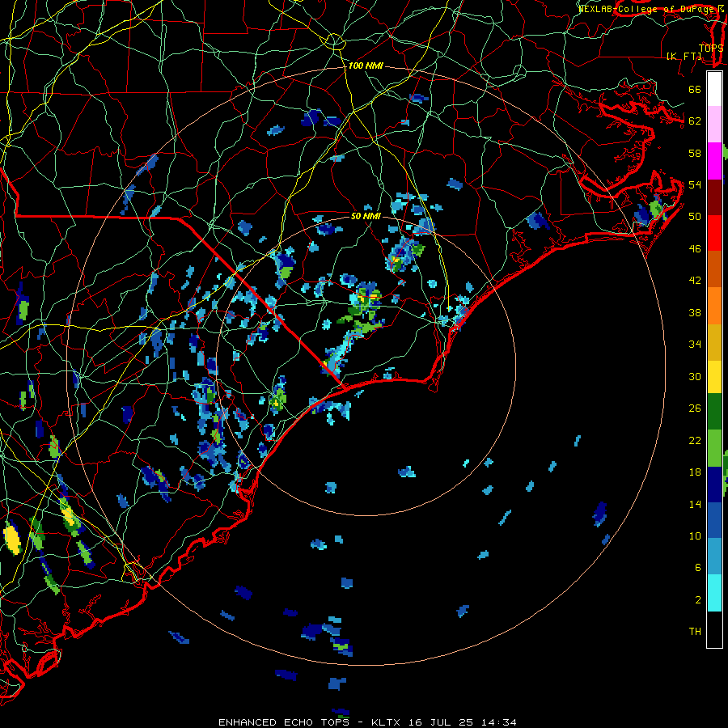Click the cyan 10 kft legend swatch

pyautogui.click(x=714, y=592)
